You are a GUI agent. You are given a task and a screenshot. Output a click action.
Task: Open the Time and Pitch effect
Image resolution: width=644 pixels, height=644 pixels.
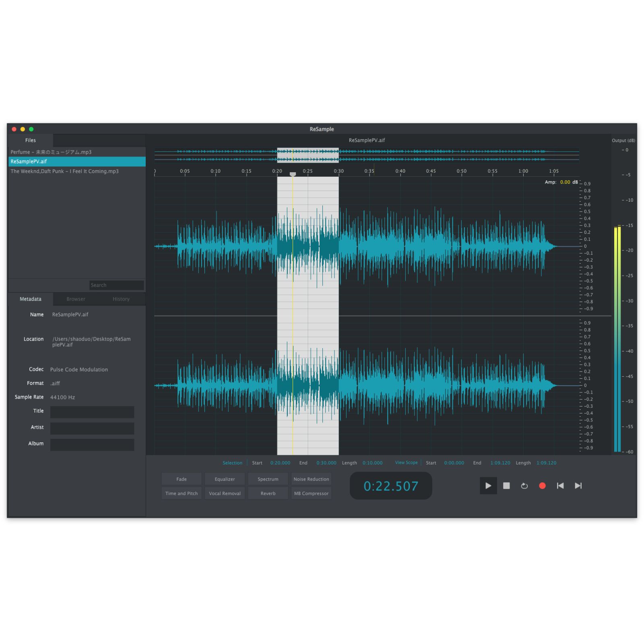pyautogui.click(x=182, y=493)
